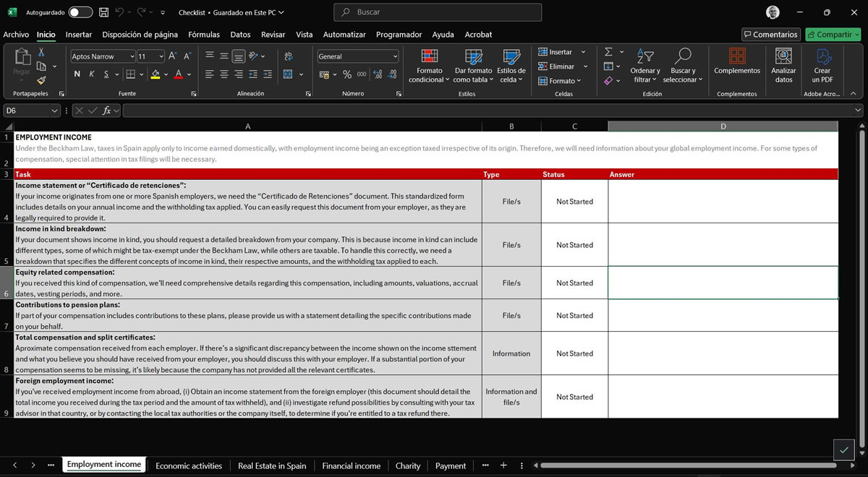Click the Fill down icon in Edición
Viewport: 868px width, 477px height.
608,66
